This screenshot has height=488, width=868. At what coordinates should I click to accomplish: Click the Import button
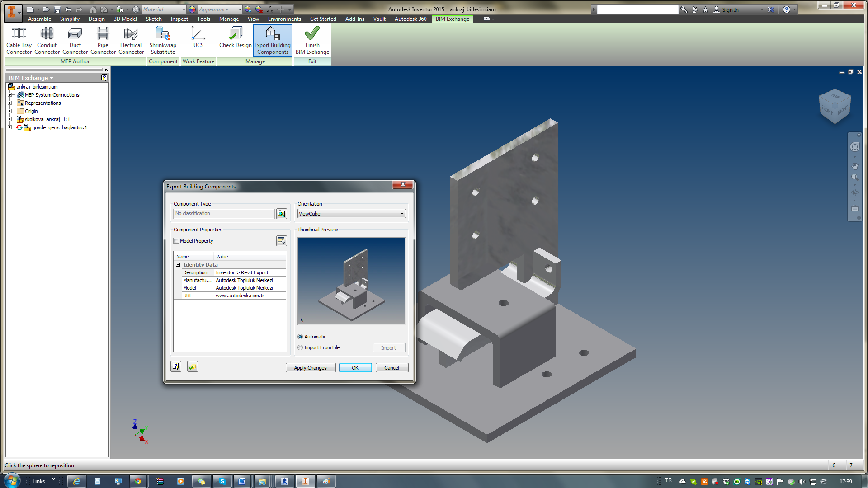coord(388,348)
